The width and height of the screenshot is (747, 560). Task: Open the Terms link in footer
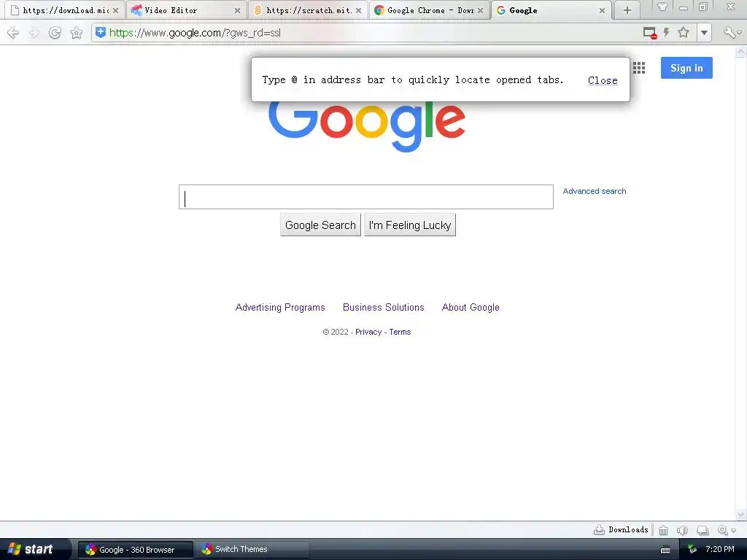click(x=400, y=332)
